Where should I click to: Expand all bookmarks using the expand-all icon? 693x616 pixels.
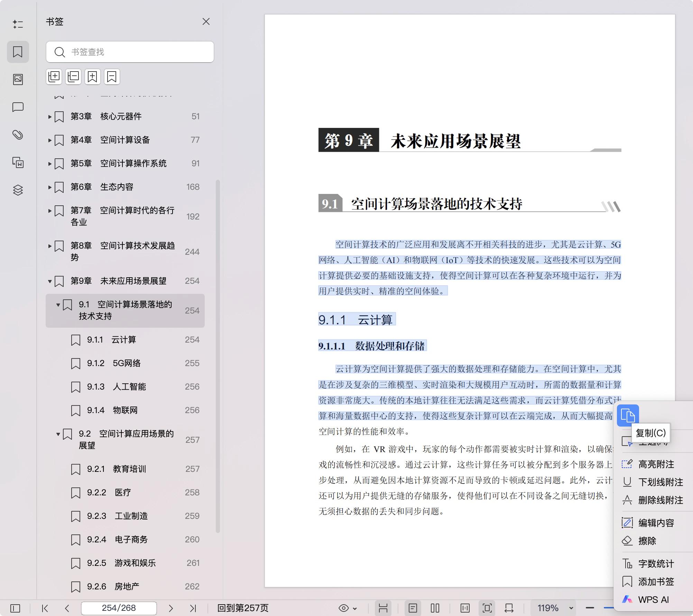[54, 77]
